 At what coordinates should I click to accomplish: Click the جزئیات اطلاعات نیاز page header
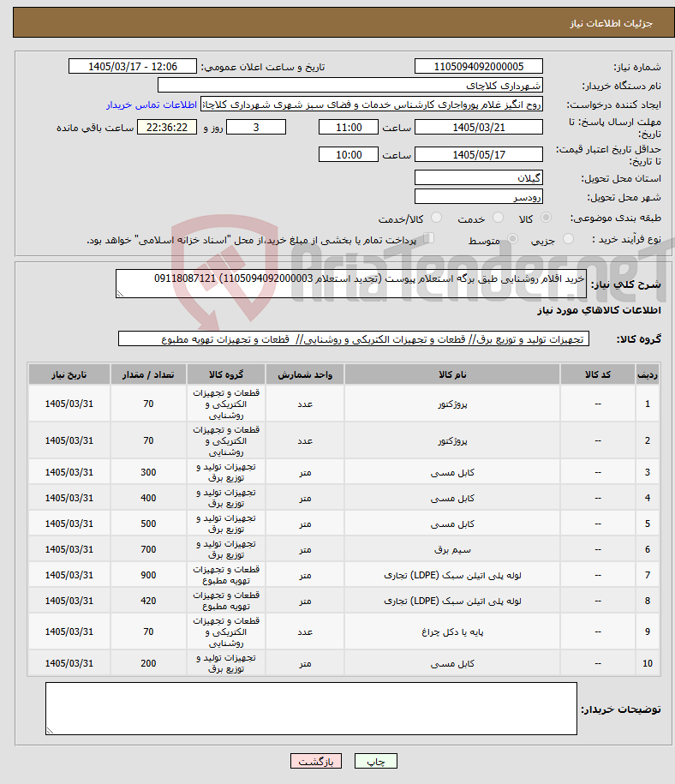tap(611, 23)
